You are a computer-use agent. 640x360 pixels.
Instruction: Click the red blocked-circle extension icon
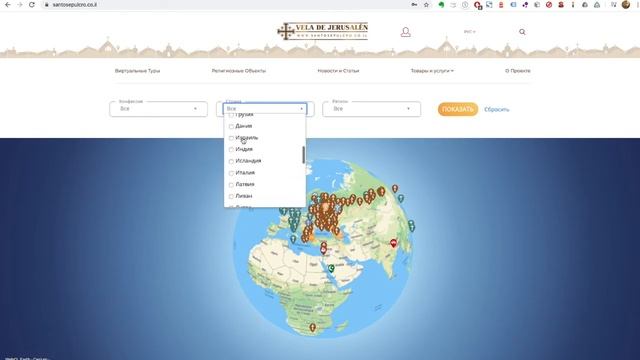coord(549,5)
